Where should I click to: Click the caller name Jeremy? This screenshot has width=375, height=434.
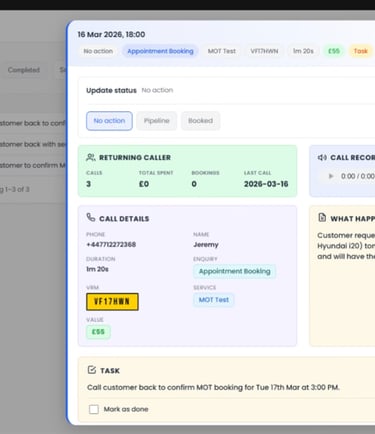click(206, 244)
